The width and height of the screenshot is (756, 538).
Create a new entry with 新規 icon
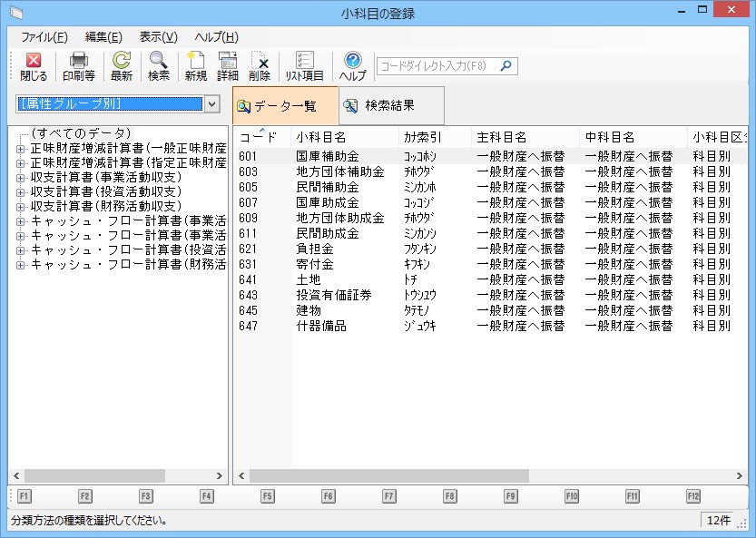pos(196,61)
